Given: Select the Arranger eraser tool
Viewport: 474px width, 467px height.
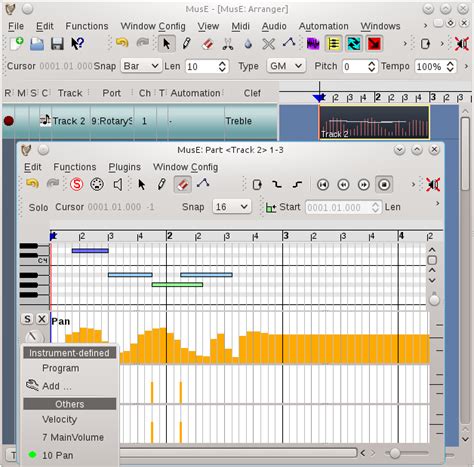Looking at the screenshot, I should [x=207, y=44].
